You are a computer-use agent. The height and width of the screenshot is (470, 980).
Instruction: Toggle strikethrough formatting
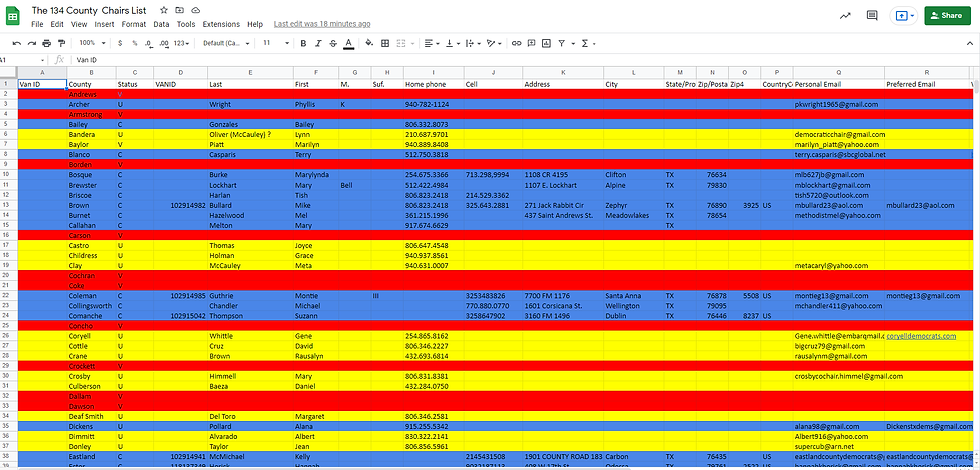332,43
